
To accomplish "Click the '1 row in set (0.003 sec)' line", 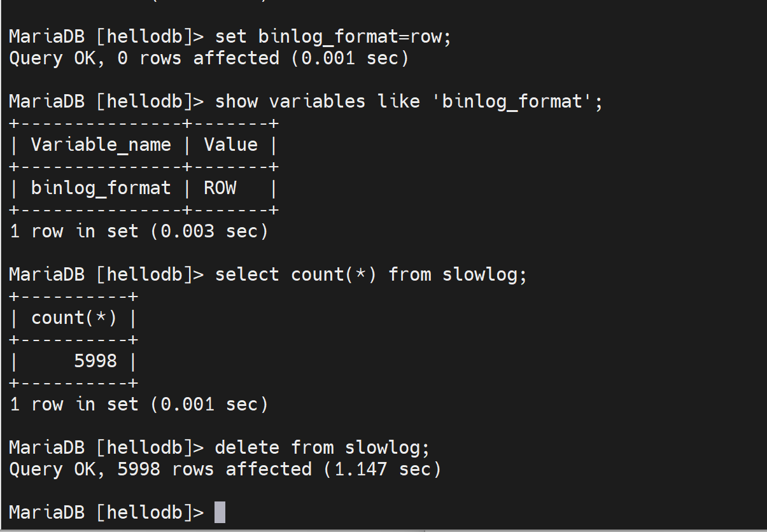I will [139, 231].
